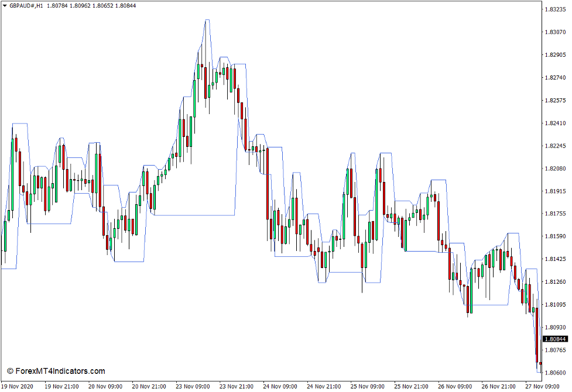Viewport: 572px width, 392px height.
Task: Click the 1.82410 price axis label
Action: click(556, 123)
